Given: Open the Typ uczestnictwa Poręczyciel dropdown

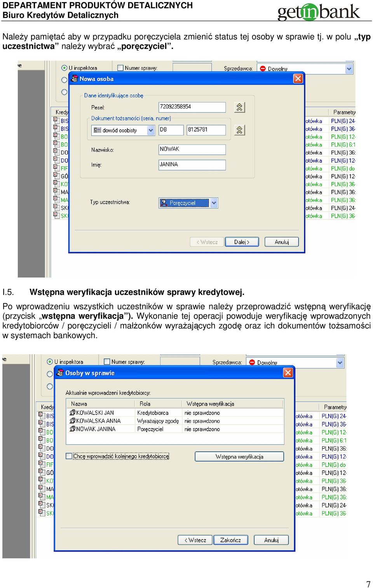Looking at the screenshot, I should [214, 203].
